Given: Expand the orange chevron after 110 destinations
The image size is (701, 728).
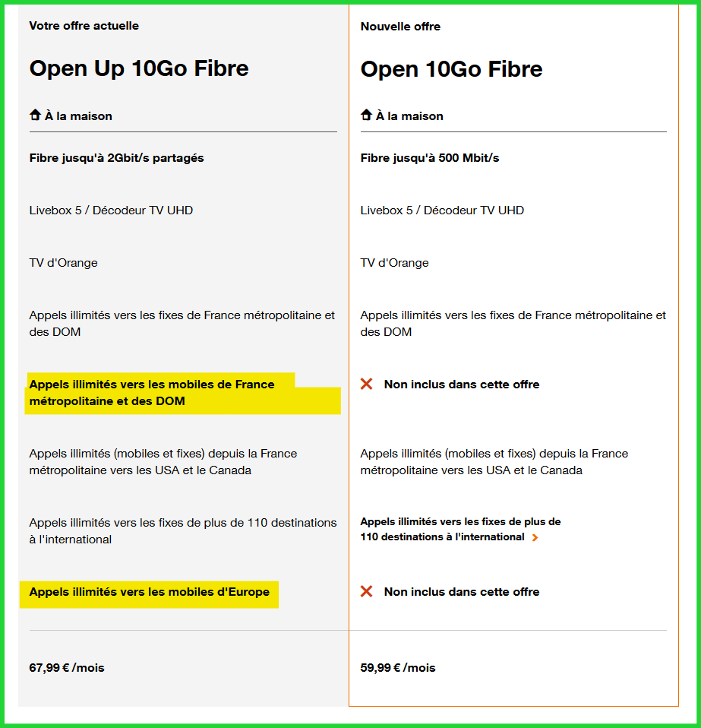Looking at the screenshot, I should 535,538.
